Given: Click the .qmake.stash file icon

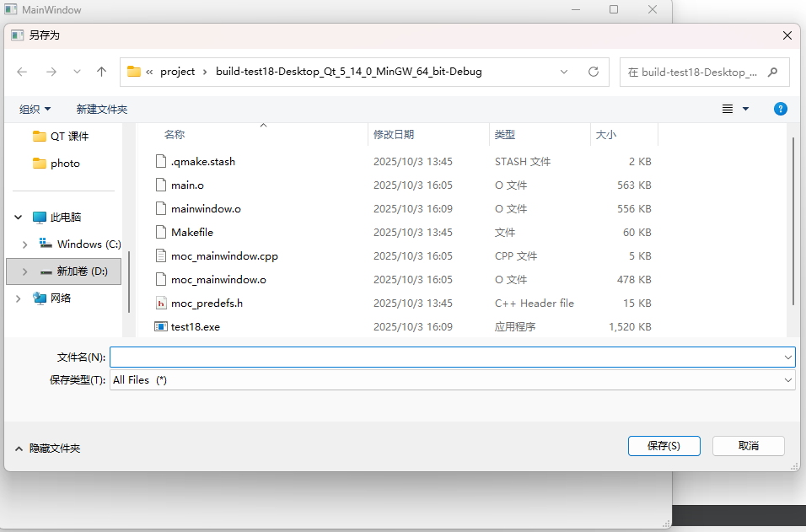Looking at the screenshot, I should pyautogui.click(x=161, y=161).
